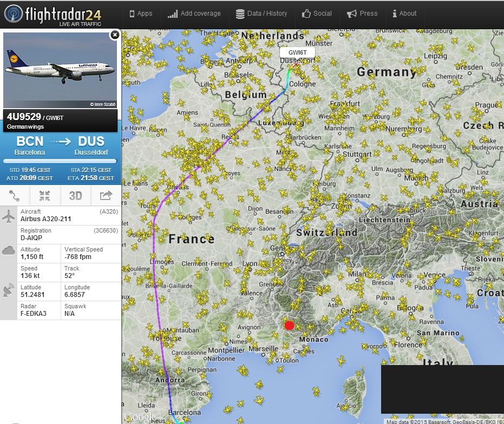Click the latitude value 51.2481
The width and height of the screenshot is (504, 424).
(x=32, y=295)
